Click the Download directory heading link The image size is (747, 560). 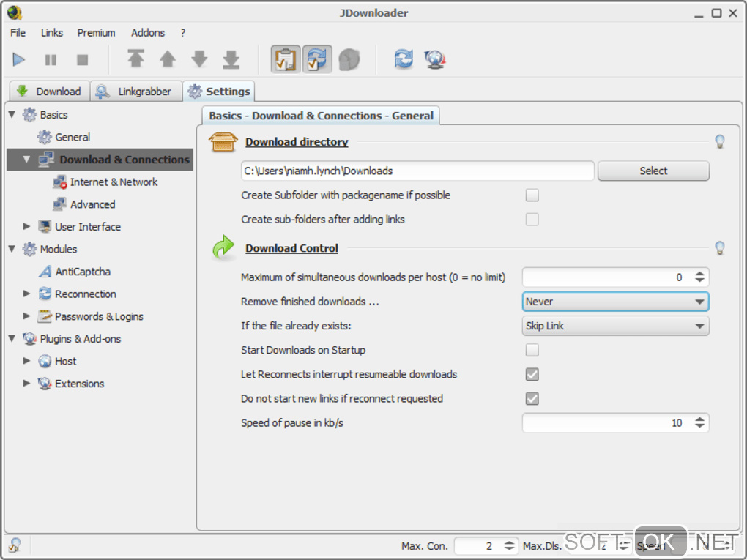pos(297,142)
